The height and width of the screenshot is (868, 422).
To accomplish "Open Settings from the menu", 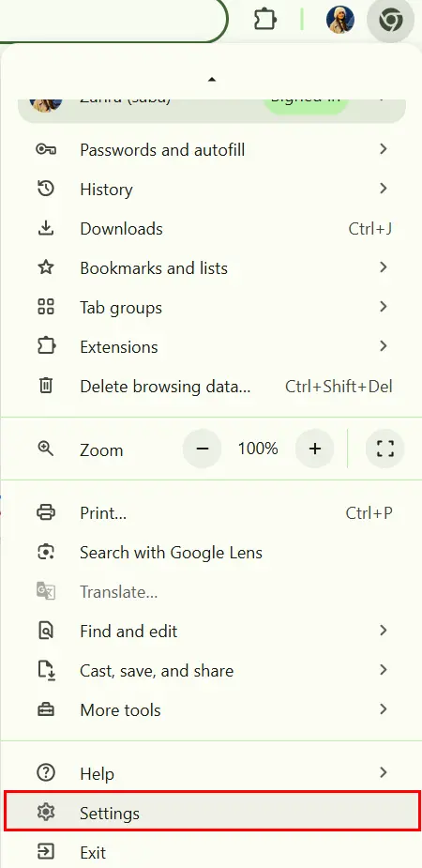I will coord(211,812).
